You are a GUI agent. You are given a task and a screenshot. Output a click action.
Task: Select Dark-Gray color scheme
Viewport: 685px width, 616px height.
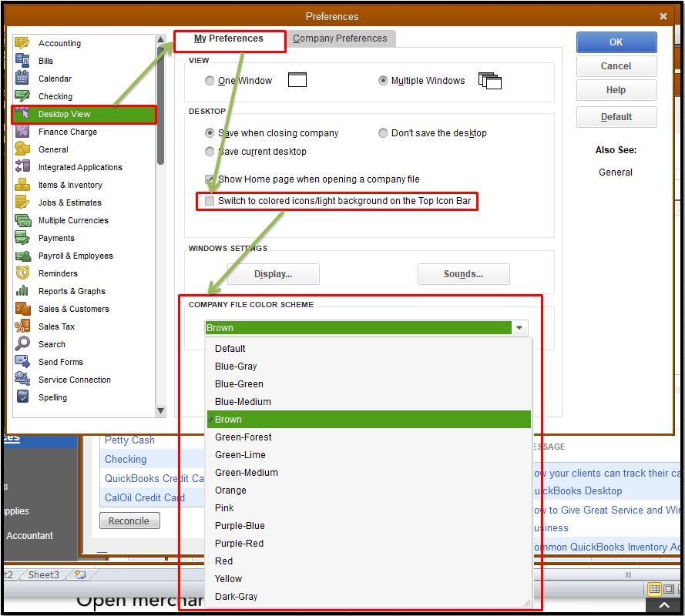click(369, 596)
